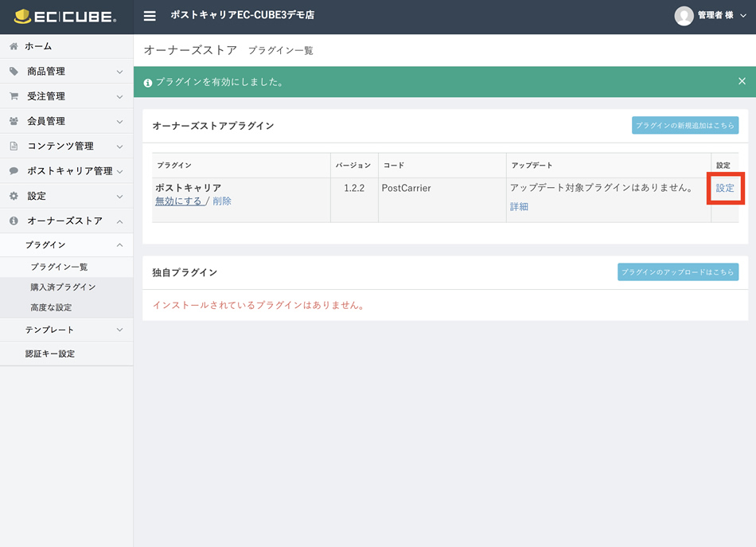The width and height of the screenshot is (756, 547).
Task: Click the code cell PostCarrier
Action: [407, 188]
